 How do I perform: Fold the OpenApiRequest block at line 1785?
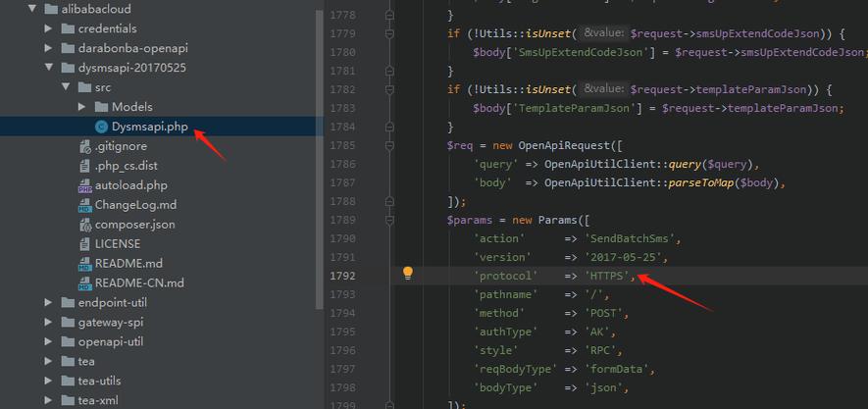click(389, 145)
